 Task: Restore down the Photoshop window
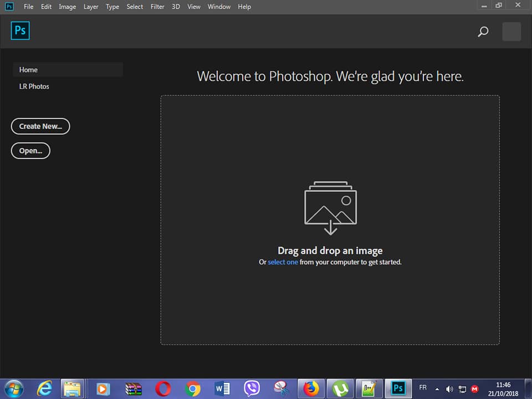click(x=499, y=5)
